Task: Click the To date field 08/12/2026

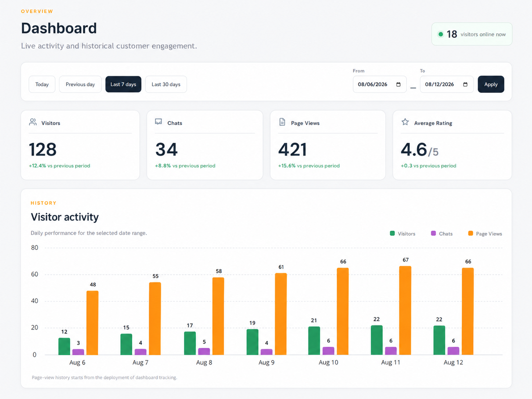Action: pos(447,84)
